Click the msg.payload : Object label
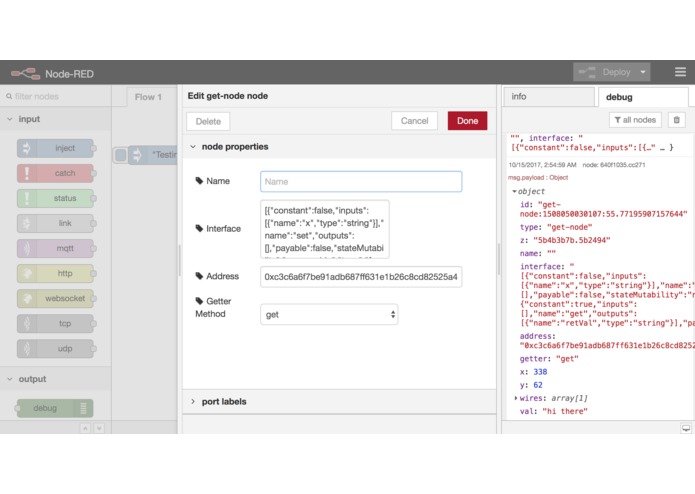Viewport: 695px width, 494px height. 538,178
